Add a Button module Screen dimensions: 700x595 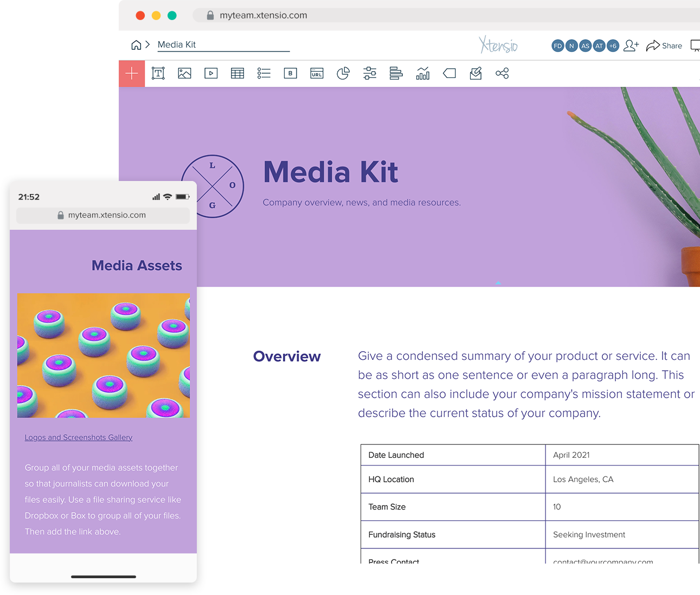pyautogui.click(x=290, y=73)
